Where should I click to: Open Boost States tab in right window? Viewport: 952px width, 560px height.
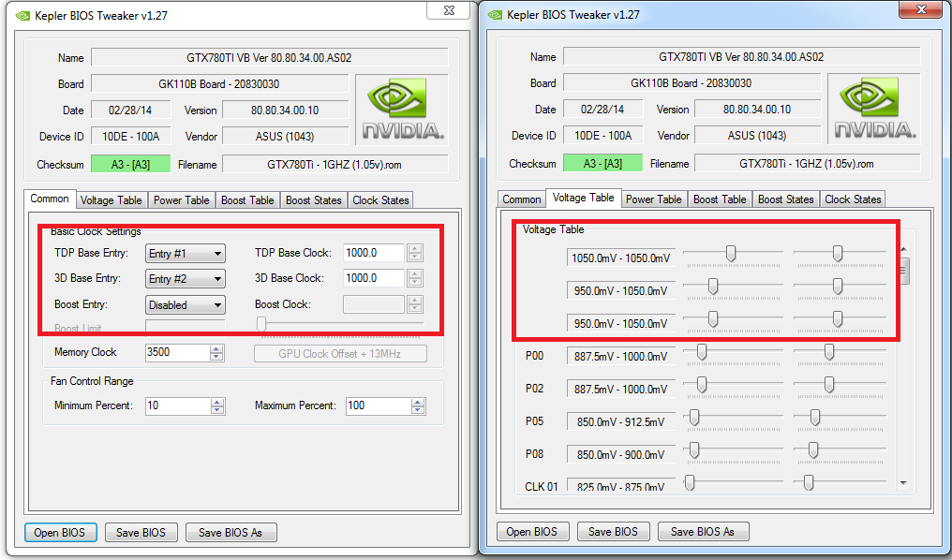click(x=786, y=199)
